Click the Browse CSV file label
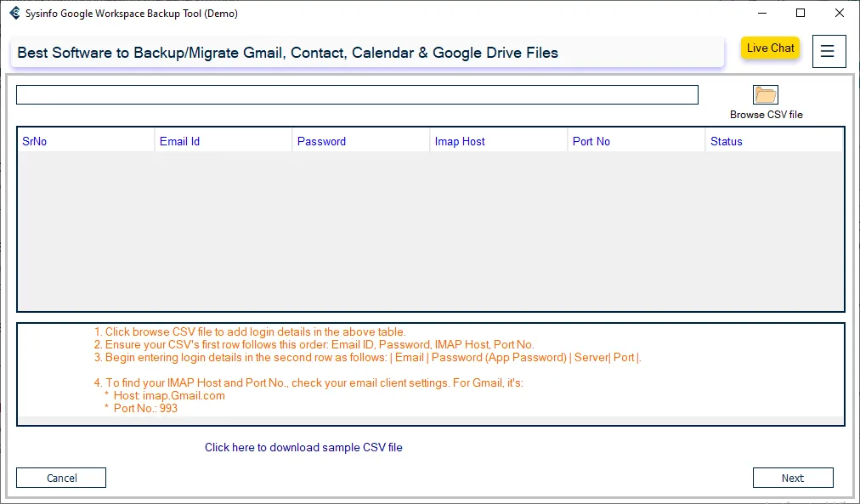Screen dimensions: 860x504 point(767,115)
